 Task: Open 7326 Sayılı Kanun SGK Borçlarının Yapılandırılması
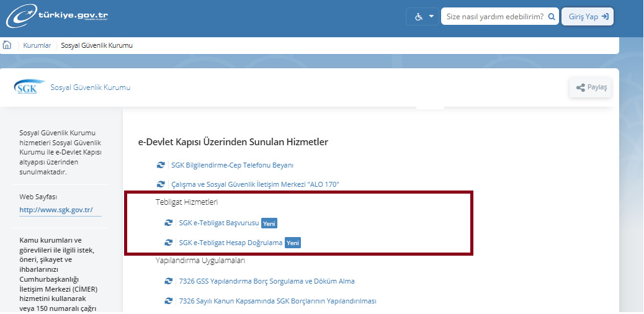[x=278, y=301]
